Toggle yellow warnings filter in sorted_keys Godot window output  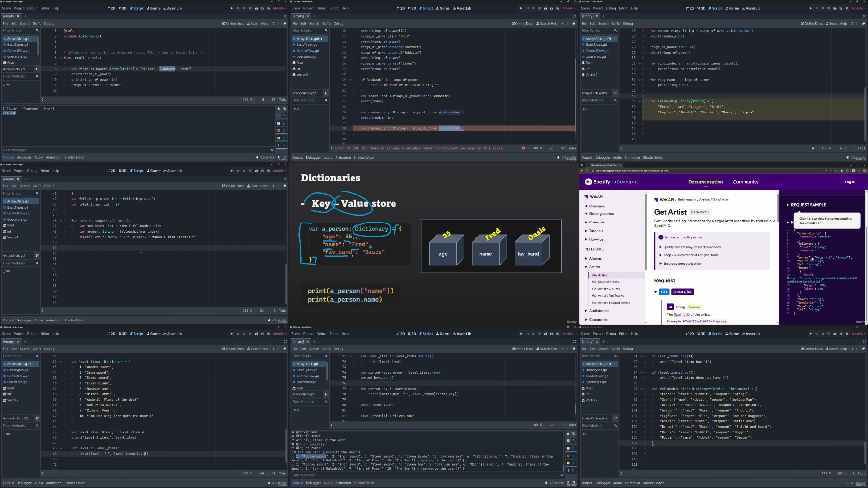point(571,463)
